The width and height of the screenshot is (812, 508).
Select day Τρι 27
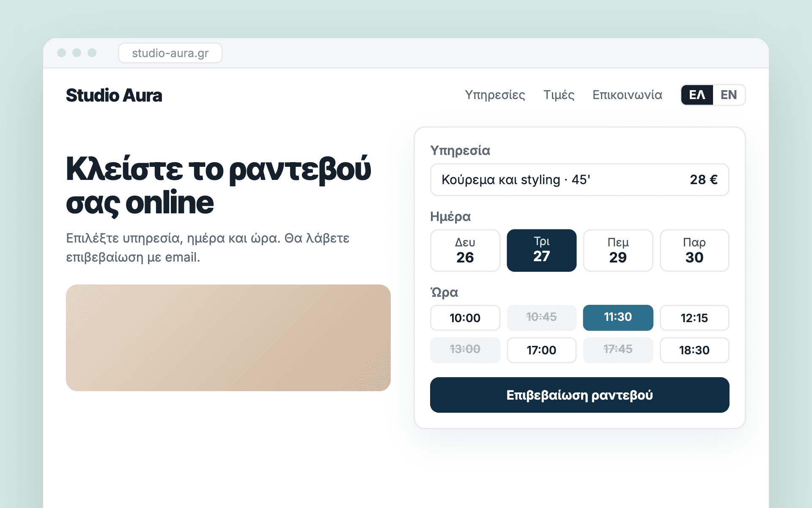point(541,250)
